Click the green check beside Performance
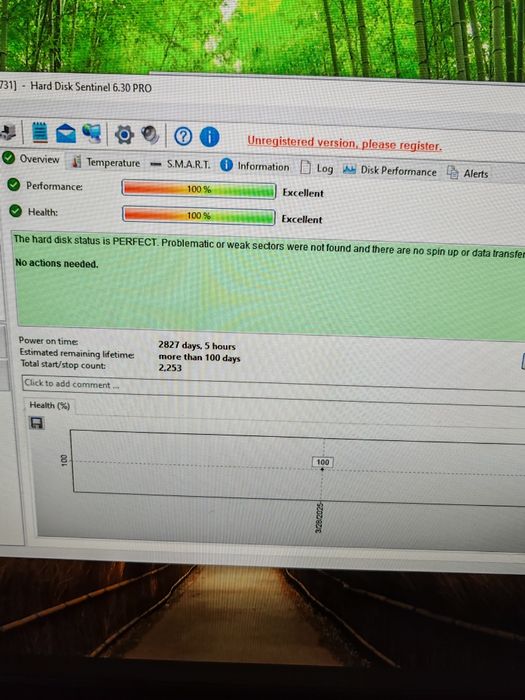Viewport: 525px width, 700px height. (14, 184)
